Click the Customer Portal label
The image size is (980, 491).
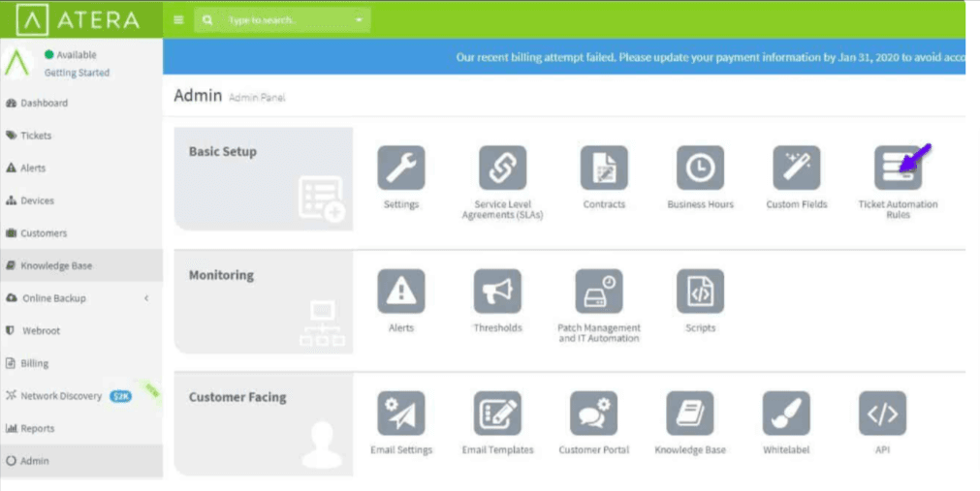coord(594,449)
